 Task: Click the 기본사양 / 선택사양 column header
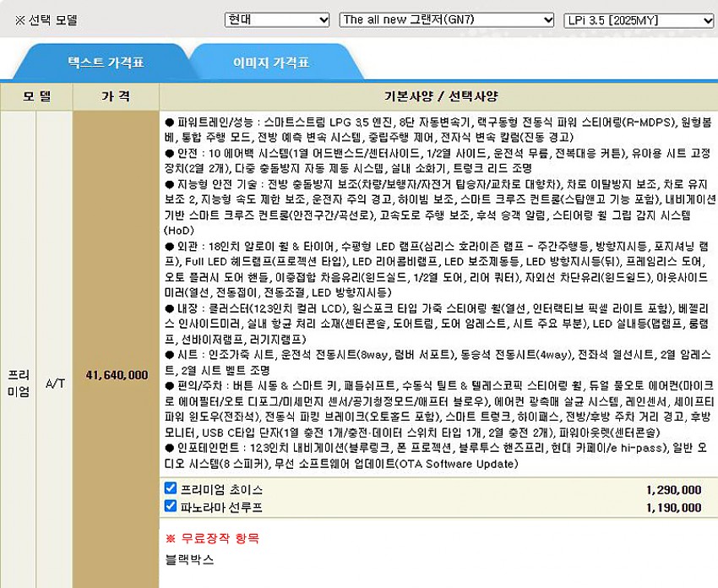click(438, 95)
